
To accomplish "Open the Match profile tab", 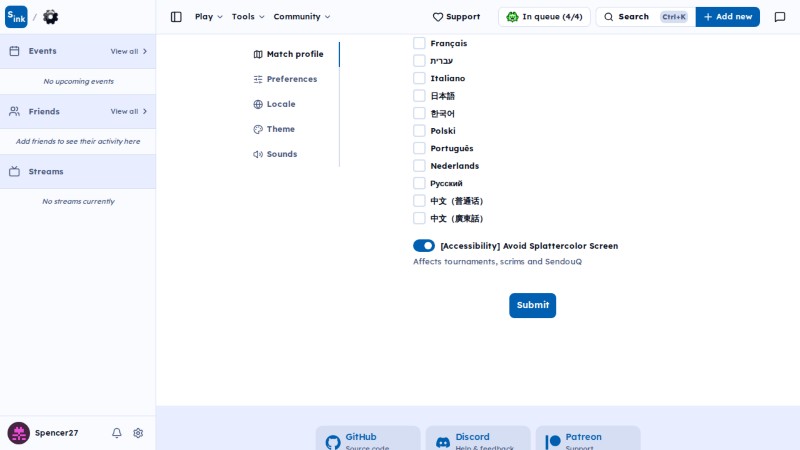I will click(289, 54).
